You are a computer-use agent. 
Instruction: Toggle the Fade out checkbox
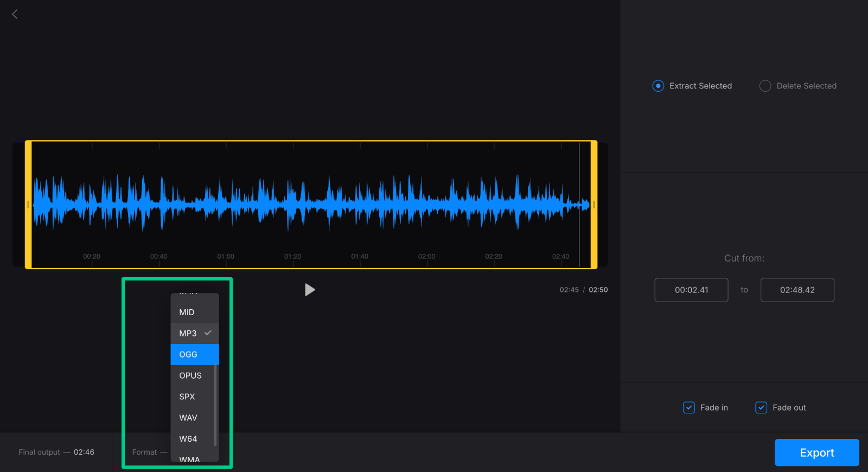point(761,407)
